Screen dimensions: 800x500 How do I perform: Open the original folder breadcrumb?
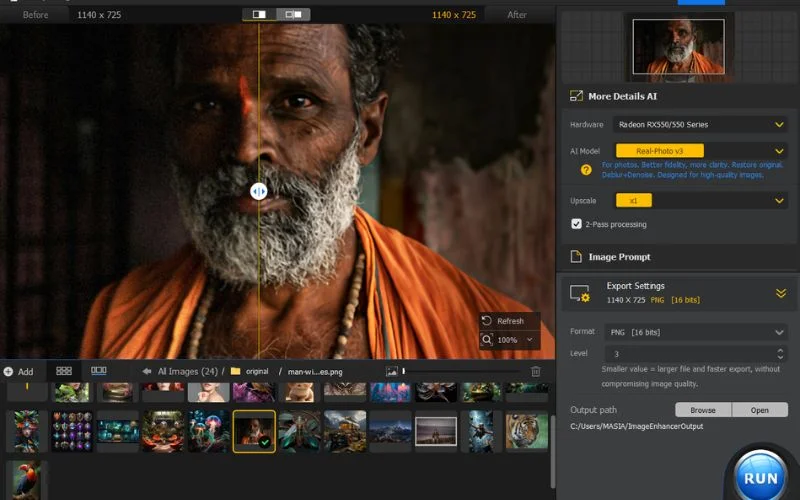click(249, 371)
